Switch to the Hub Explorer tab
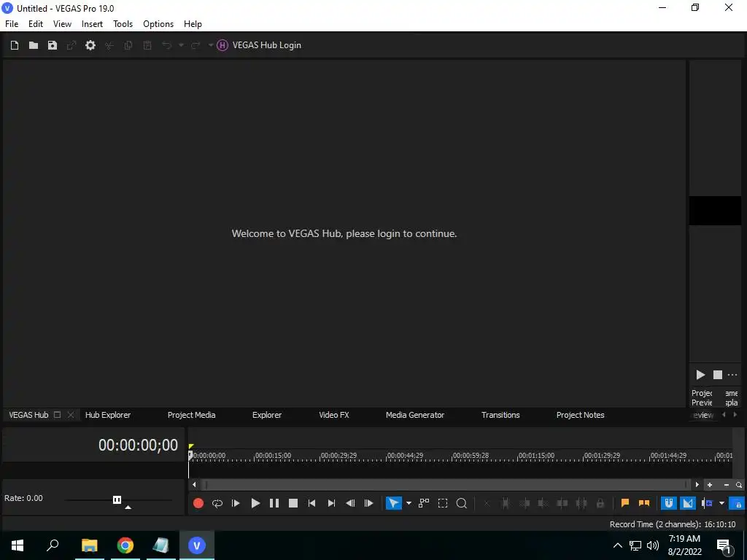Viewport: 747px width, 560px height. pyautogui.click(x=108, y=415)
